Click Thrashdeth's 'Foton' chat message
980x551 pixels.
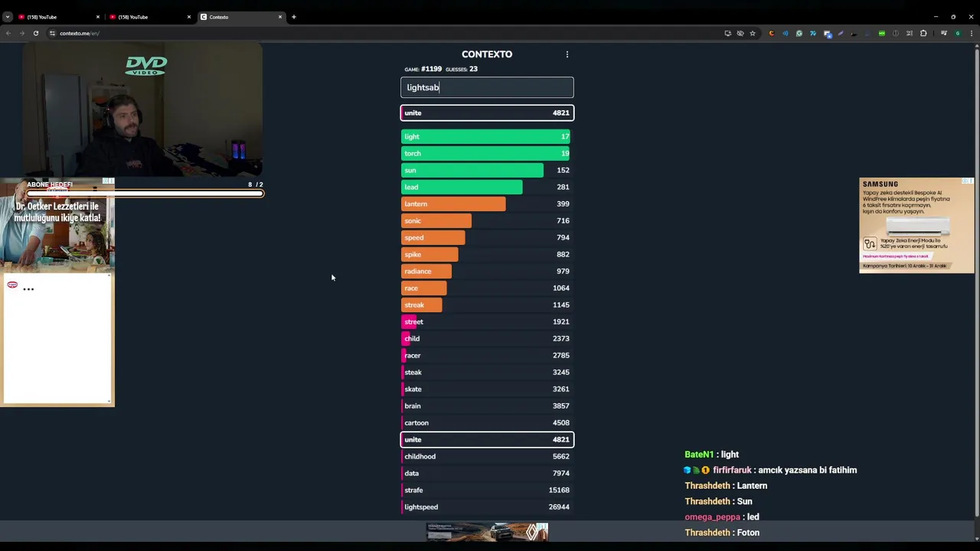click(722, 533)
